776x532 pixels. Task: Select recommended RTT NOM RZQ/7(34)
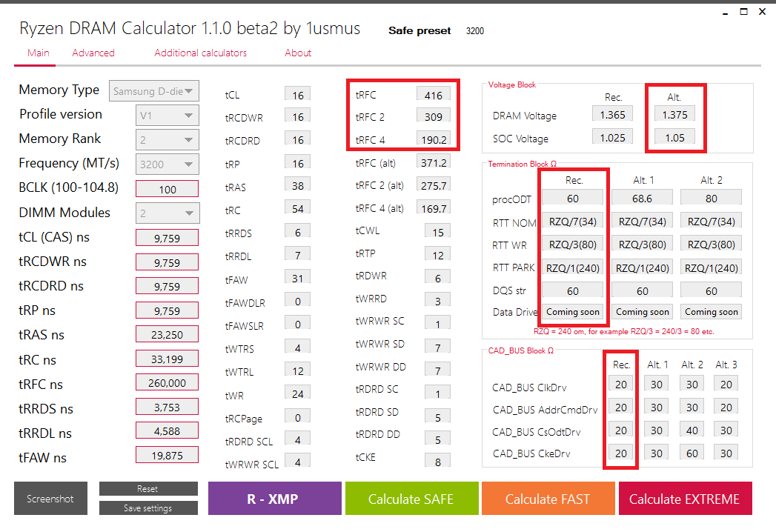click(x=573, y=222)
